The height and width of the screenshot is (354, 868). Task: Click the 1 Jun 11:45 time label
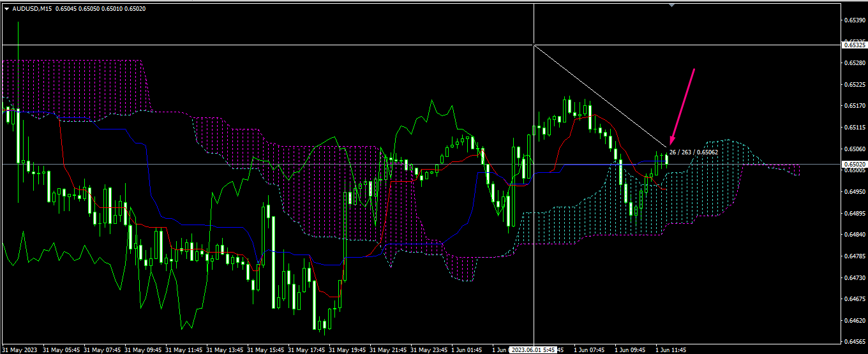coord(671,350)
